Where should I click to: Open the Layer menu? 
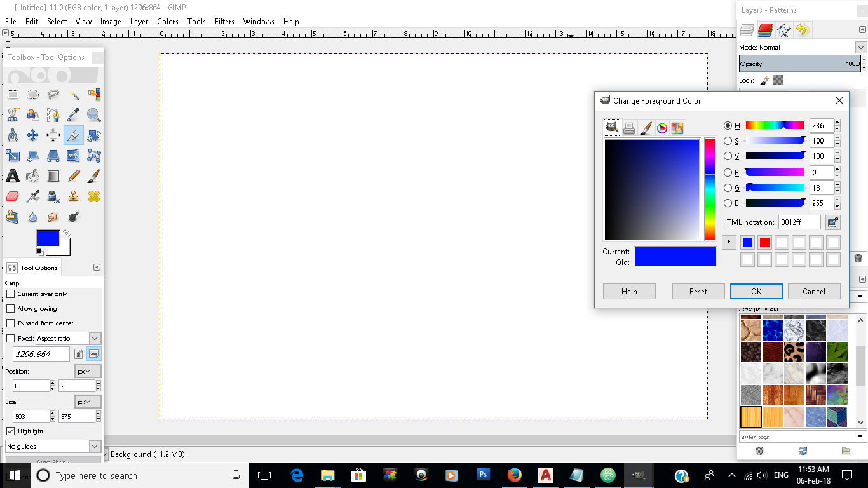[139, 22]
